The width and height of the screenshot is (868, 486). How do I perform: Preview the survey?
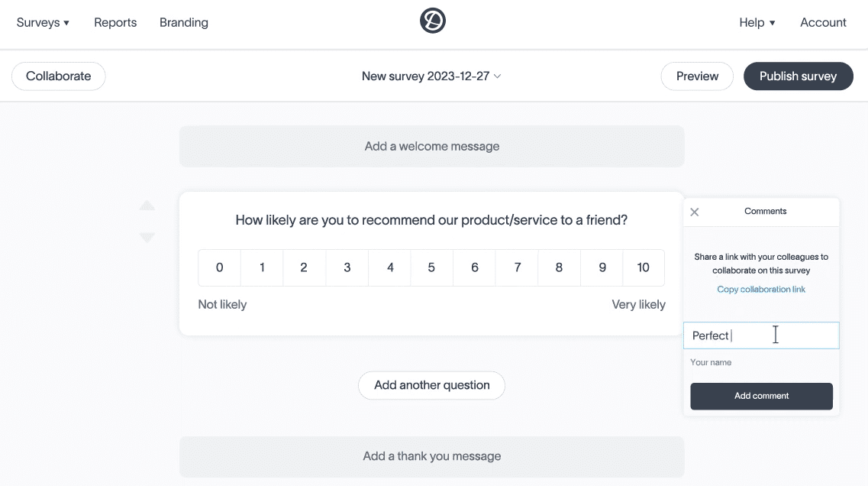pos(697,76)
